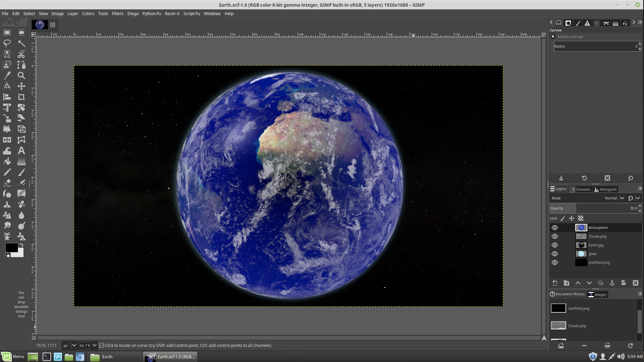Select the Eraser tool
Screen dimensions: 644x362
pos(7,183)
